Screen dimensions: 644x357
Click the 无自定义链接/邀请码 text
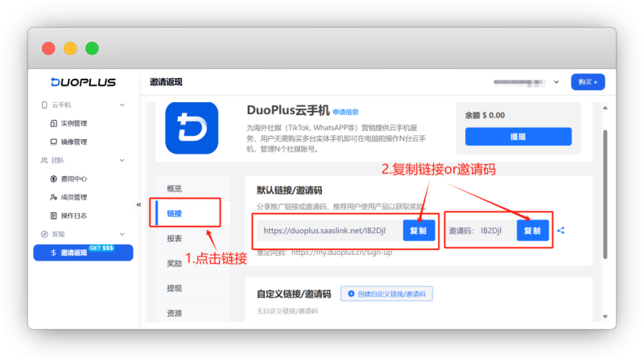click(x=287, y=311)
